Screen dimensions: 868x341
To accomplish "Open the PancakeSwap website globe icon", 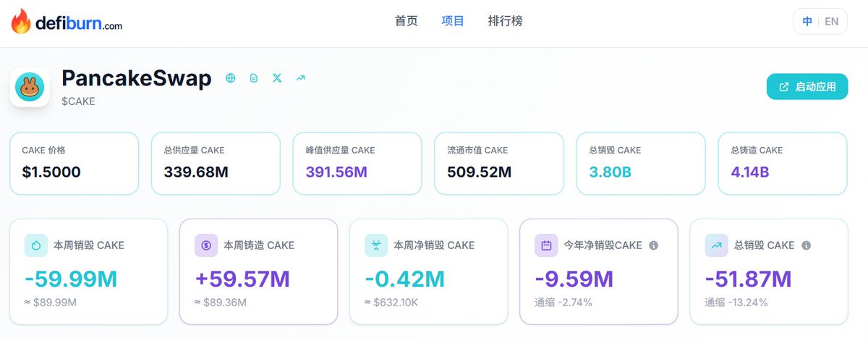I will pyautogui.click(x=231, y=77).
